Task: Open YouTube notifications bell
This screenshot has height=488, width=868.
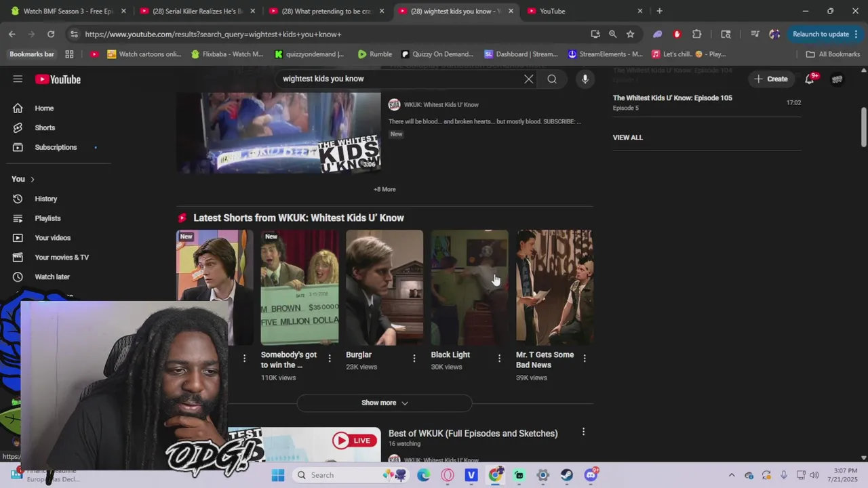Action: point(810,79)
